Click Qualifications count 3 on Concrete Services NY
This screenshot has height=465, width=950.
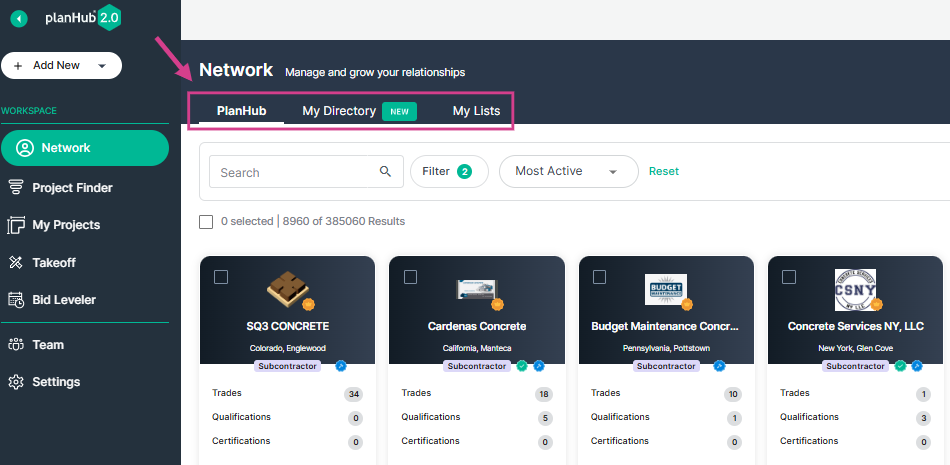click(x=923, y=418)
